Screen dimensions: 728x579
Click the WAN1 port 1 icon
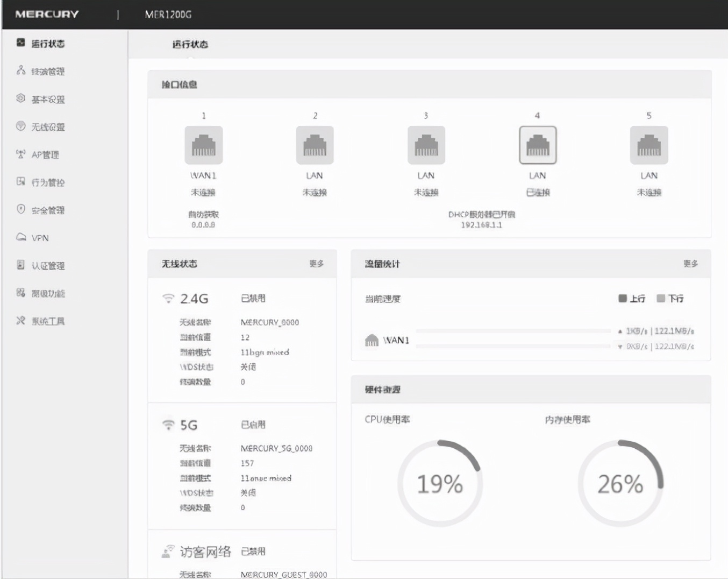203,145
